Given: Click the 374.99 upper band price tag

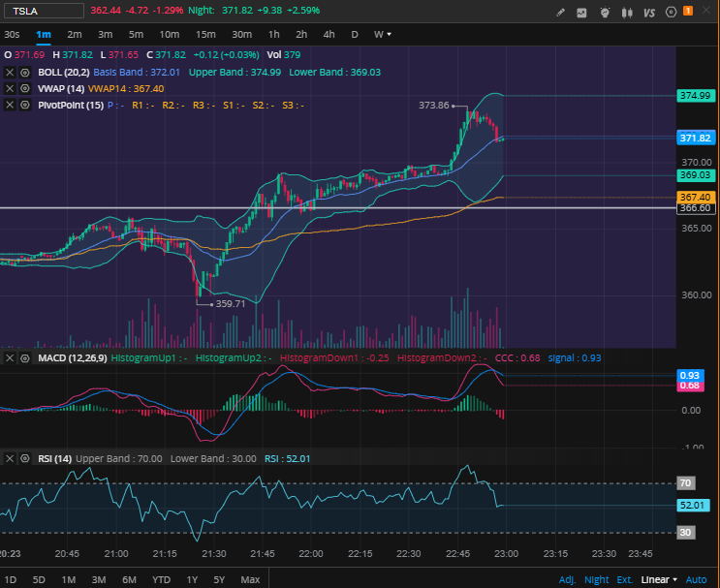Looking at the screenshot, I should [696, 96].
